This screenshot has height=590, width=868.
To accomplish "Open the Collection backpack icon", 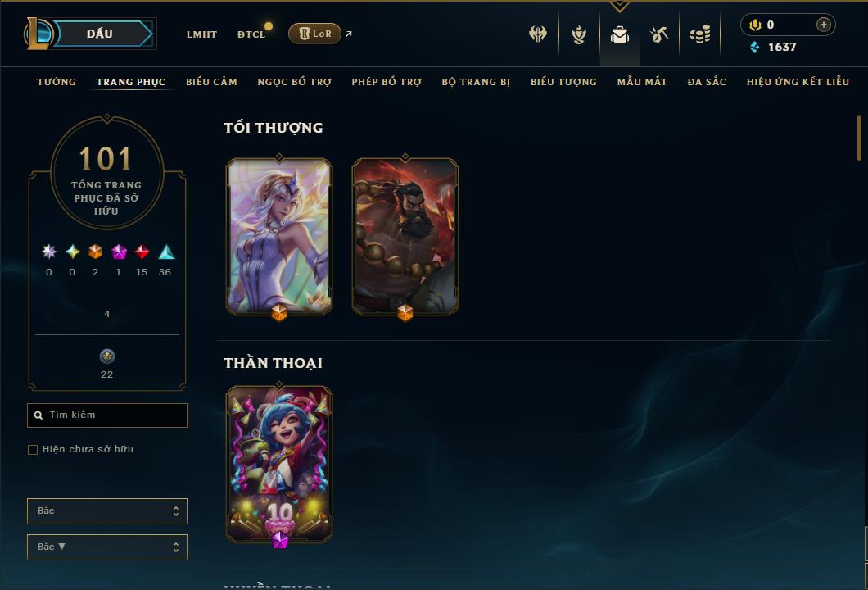I will coord(619,34).
